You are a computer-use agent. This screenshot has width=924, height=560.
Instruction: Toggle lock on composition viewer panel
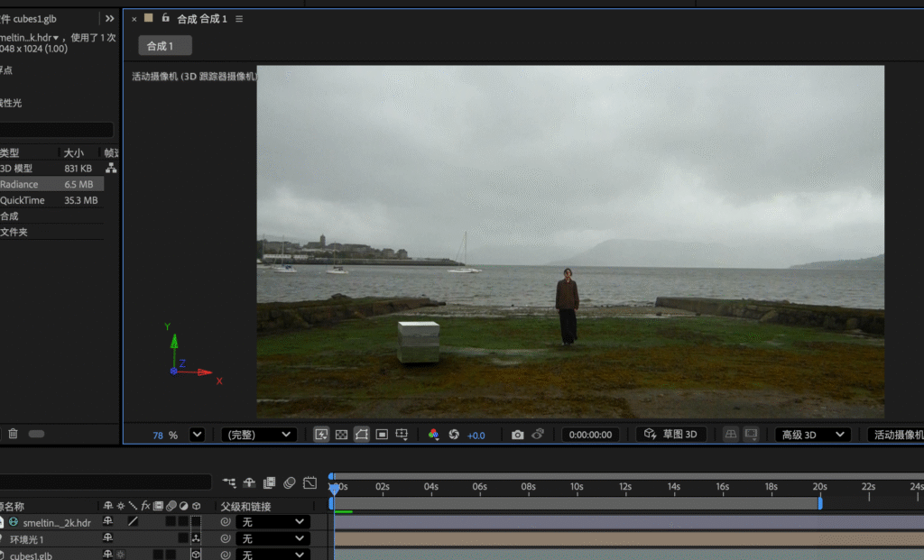[165, 18]
